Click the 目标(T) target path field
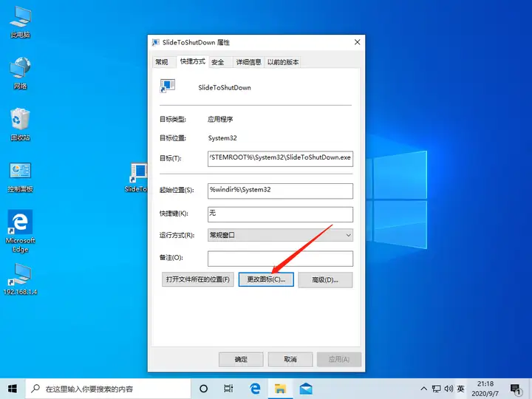This screenshot has width=532, height=399. tap(280, 158)
